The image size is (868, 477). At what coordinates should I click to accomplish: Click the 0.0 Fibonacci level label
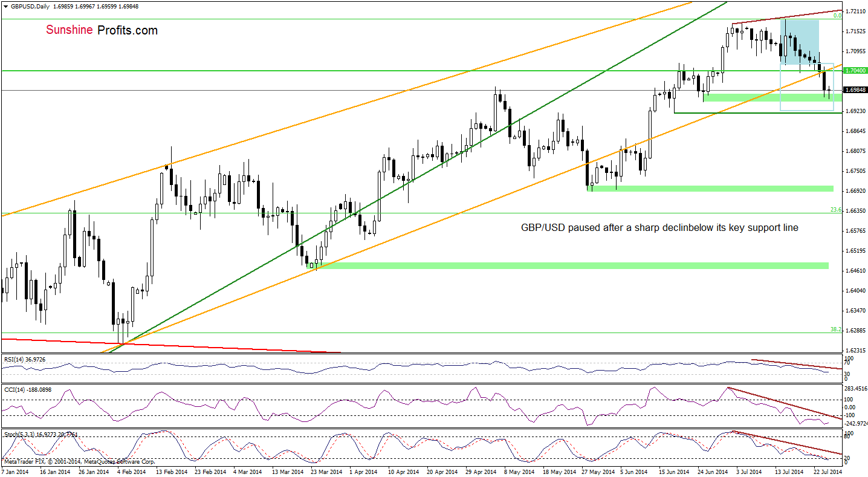[x=838, y=16]
